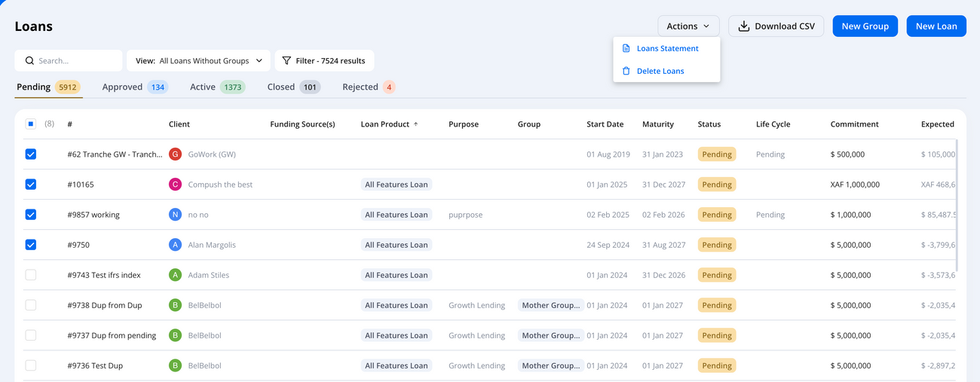Viewport: 980px width, 382px height.
Task: Toggle the select-all header checkbox
Action: [x=31, y=124]
